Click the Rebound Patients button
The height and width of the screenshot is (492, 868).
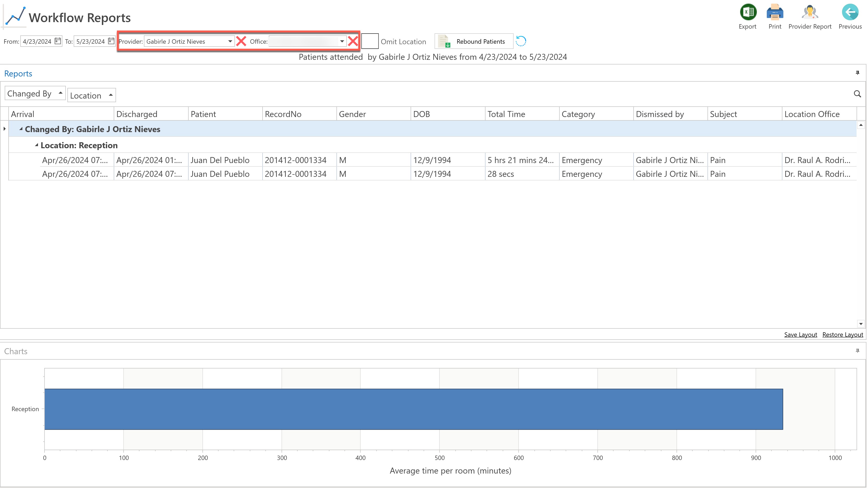coord(474,41)
